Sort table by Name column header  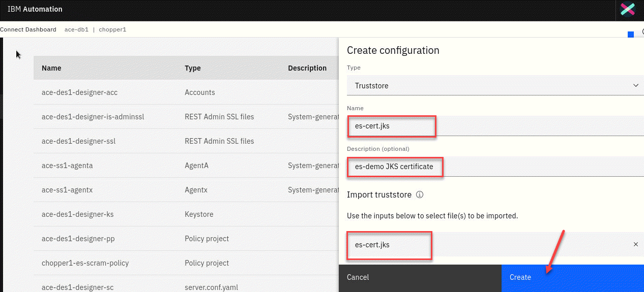51,68
